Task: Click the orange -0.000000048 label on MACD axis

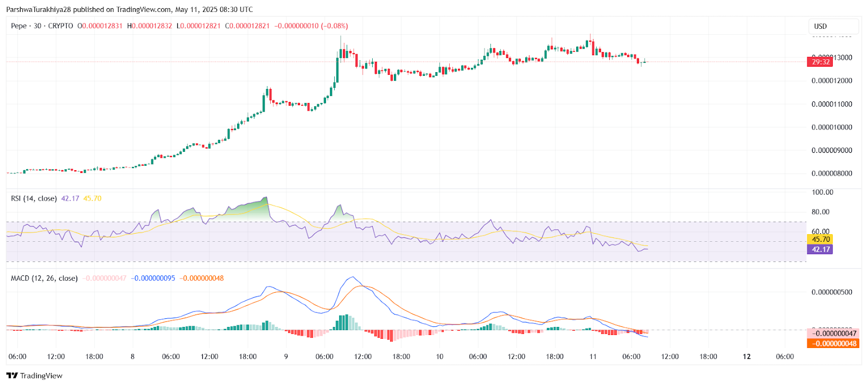Action: pyautogui.click(x=834, y=343)
